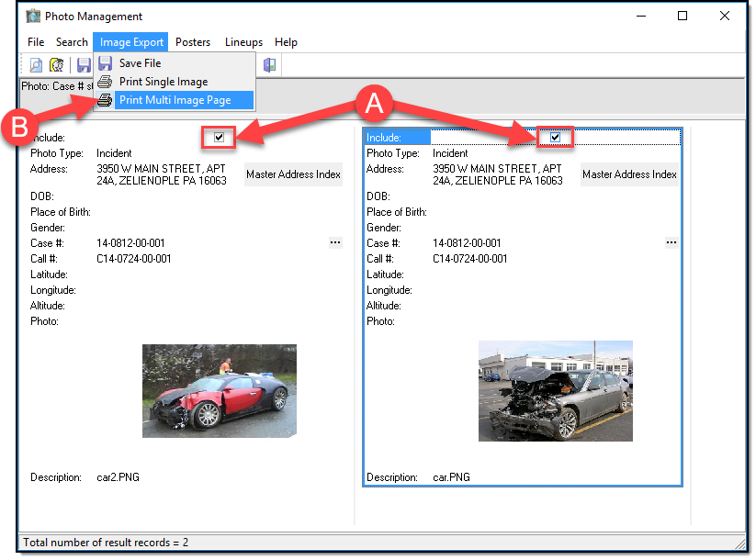This screenshot has width=756, height=560.
Task: Click printer icon beside Print Multi Image Page
Action: (106, 100)
